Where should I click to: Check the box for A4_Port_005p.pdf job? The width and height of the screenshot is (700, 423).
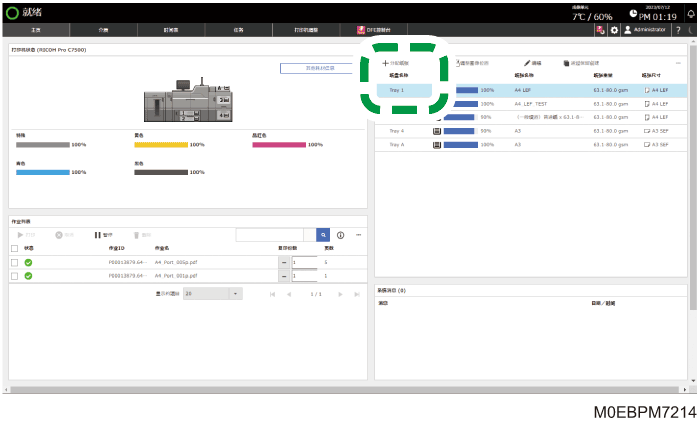14,262
